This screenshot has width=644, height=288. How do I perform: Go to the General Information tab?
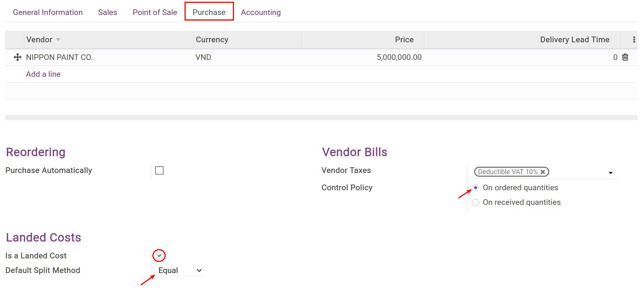coord(48,12)
